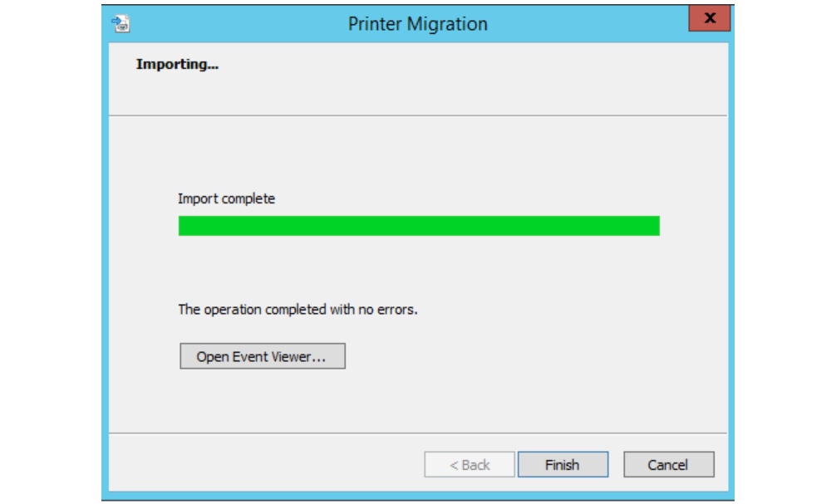Open the system menu via printer icon
The height and width of the screenshot is (504, 831).
[120, 24]
